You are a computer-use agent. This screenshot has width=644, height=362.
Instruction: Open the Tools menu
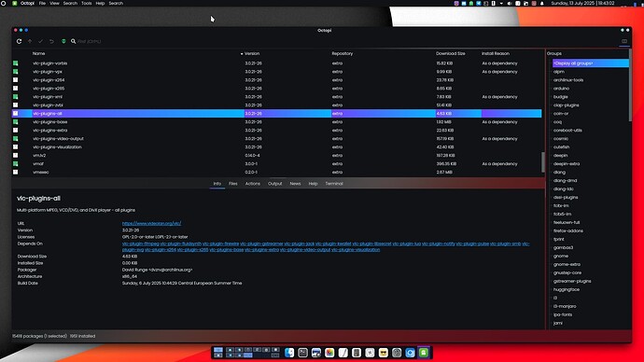[x=86, y=4]
